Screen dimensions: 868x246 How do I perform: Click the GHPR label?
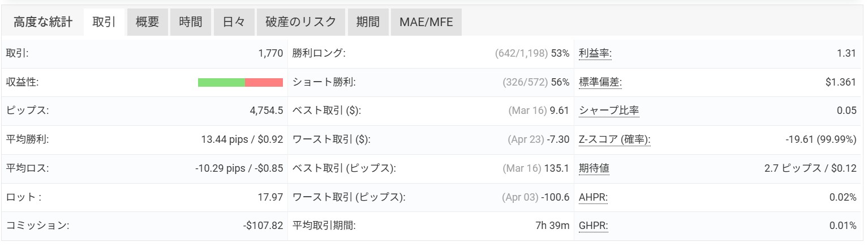pos(594,226)
